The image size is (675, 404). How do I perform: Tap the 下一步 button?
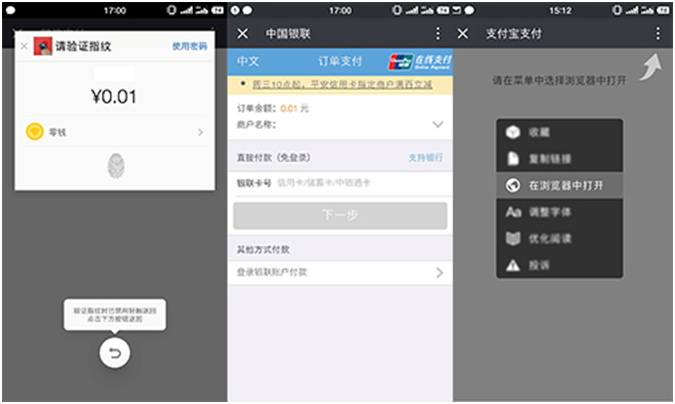pyautogui.click(x=340, y=215)
